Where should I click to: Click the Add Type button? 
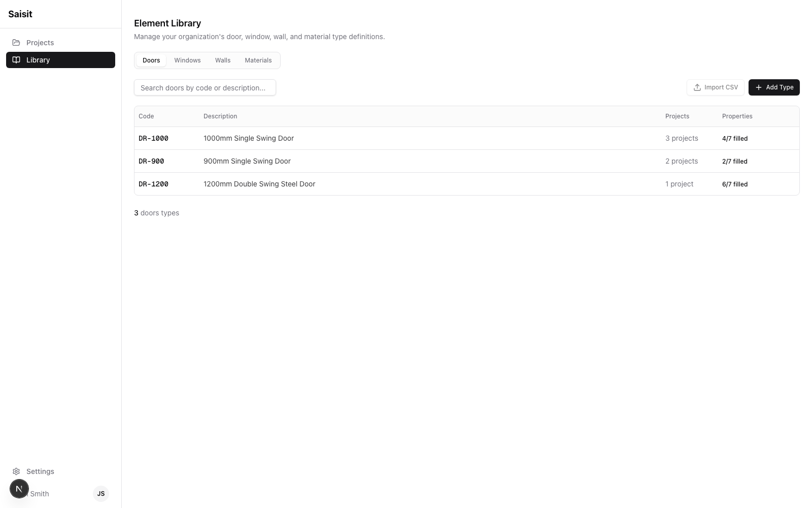point(774,87)
